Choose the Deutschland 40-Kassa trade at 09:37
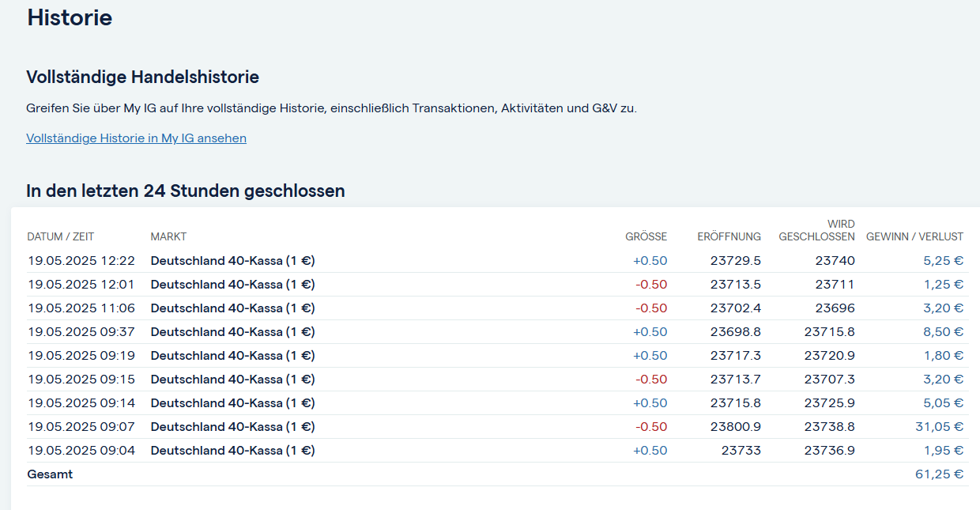This screenshot has width=980, height=510. point(232,332)
